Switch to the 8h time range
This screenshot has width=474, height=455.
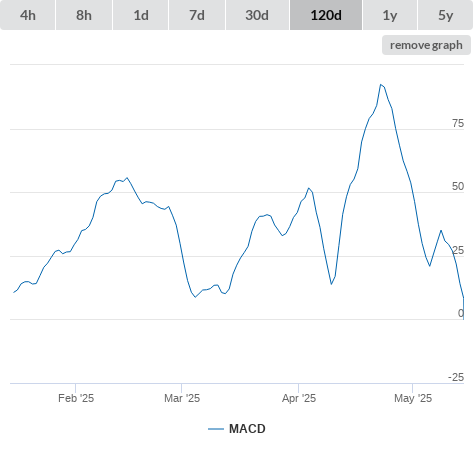(84, 15)
